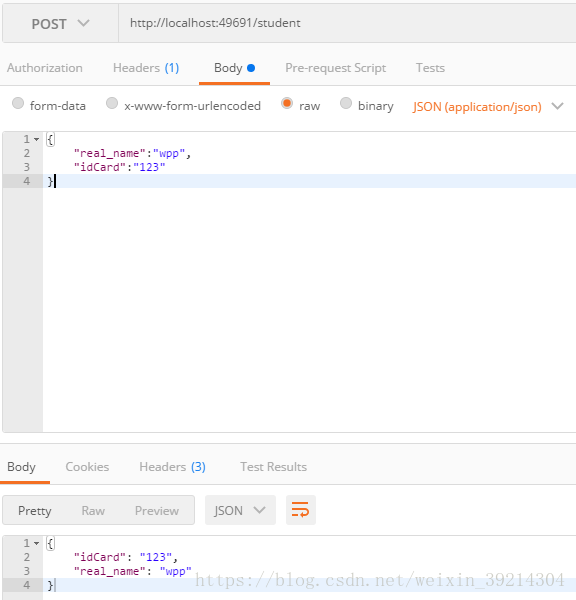The height and width of the screenshot is (600, 576).
Task: Select the binary body radio option
Action: pyautogui.click(x=346, y=103)
